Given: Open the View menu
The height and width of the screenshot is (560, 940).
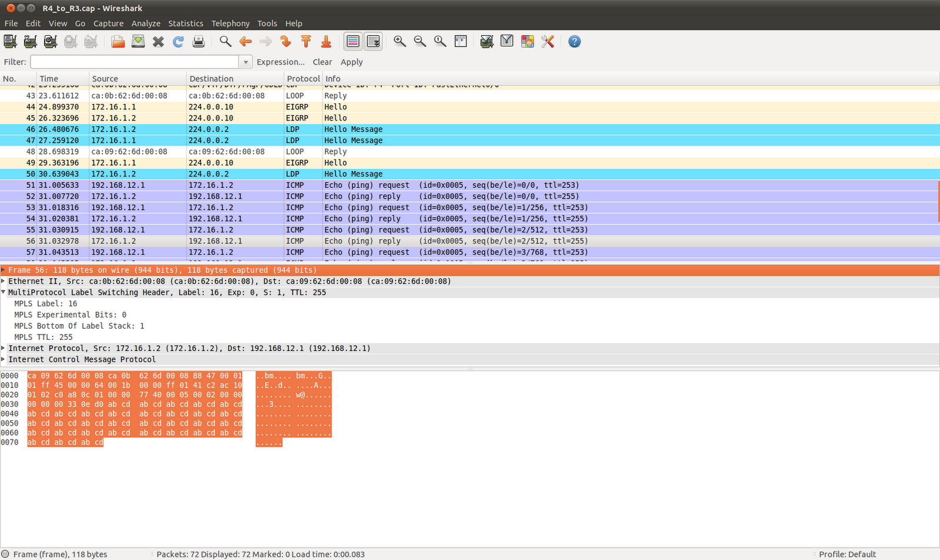Looking at the screenshot, I should [58, 23].
